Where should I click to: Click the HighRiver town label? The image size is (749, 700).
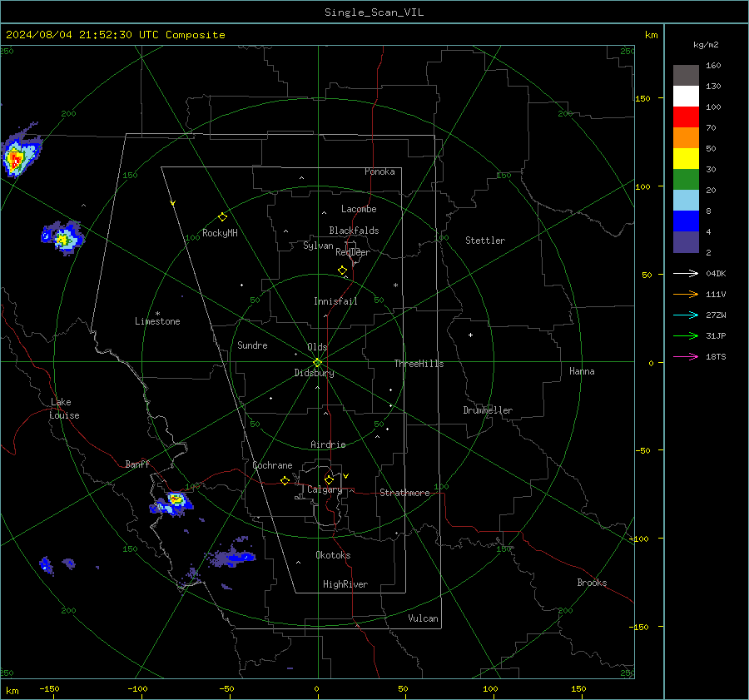click(x=345, y=584)
